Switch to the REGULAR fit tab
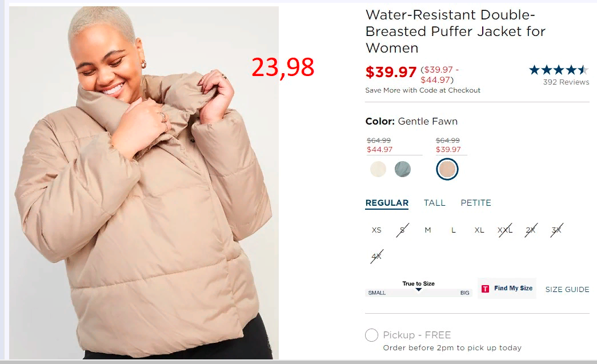 click(387, 203)
